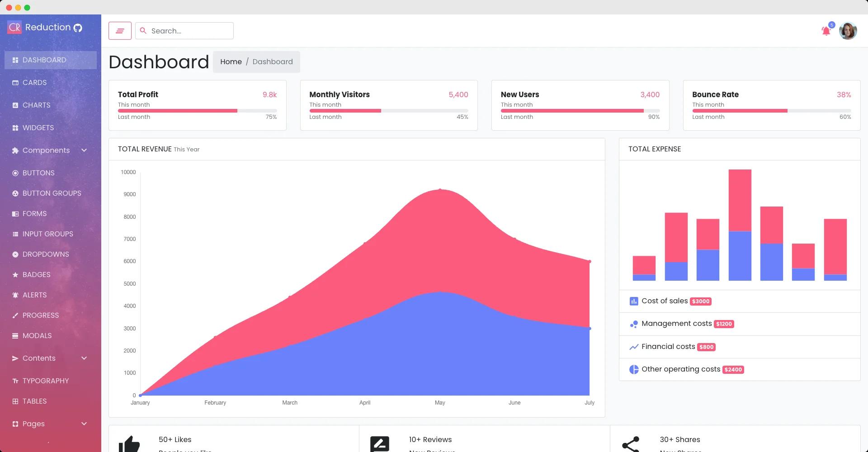Click the profile avatar image
868x452 pixels.
(x=848, y=30)
